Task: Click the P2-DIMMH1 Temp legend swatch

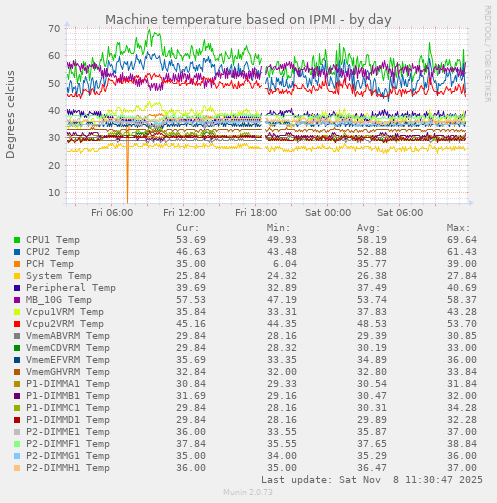Action: pos(17,468)
